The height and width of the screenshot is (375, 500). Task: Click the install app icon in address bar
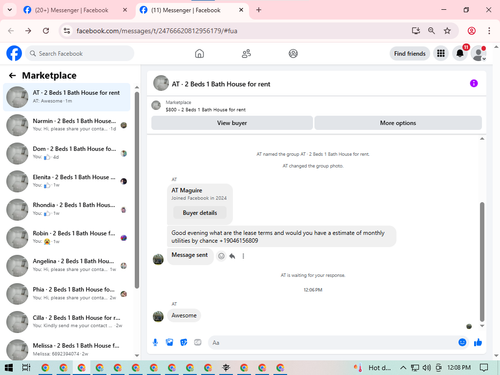coord(415,31)
